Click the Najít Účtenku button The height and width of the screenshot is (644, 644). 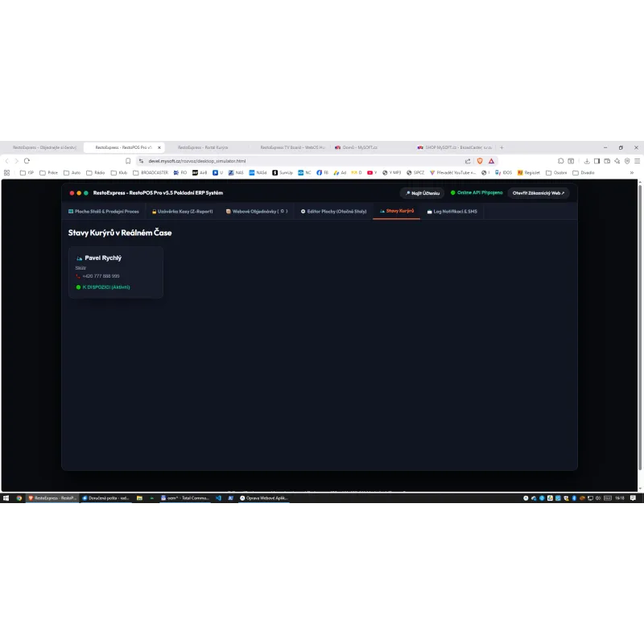[x=422, y=193]
